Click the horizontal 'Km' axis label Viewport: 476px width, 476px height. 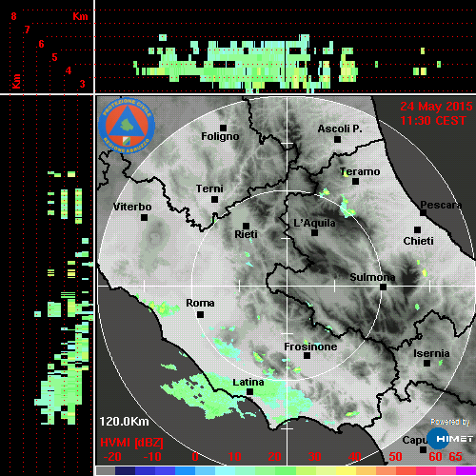point(80,16)
